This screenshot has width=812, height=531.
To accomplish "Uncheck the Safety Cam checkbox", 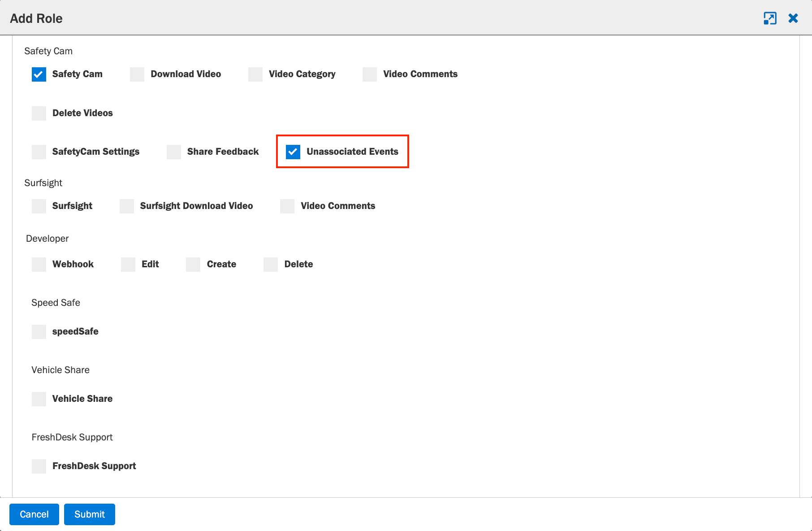I will pos(39,74).
